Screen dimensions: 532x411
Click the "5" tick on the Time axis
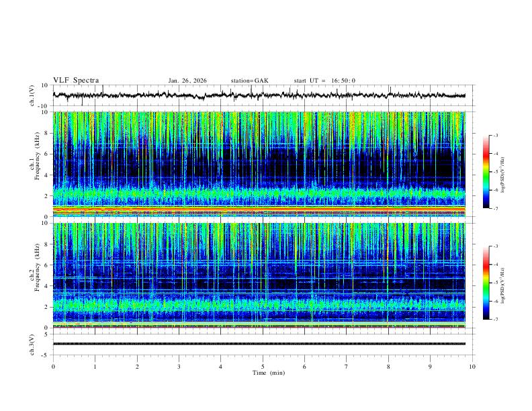(x=263, y=367)
